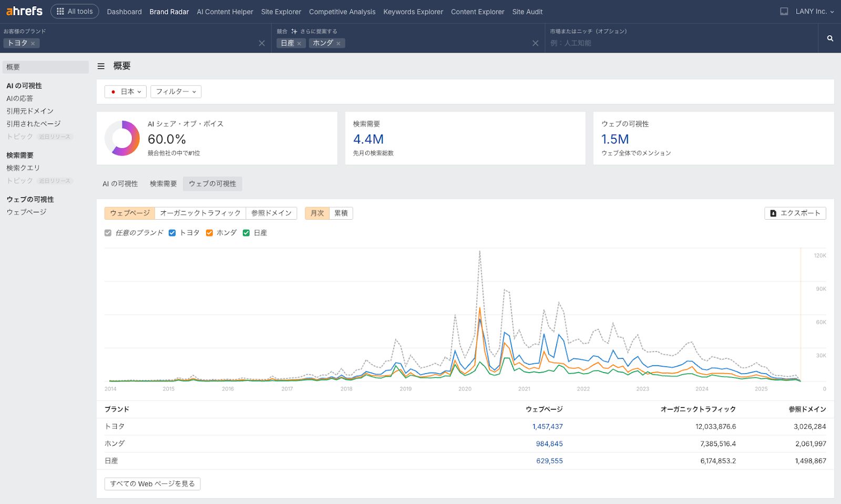This screenshot has height=504, width=841.
Task: Switch chart to 累積 view
Action: 341,213
